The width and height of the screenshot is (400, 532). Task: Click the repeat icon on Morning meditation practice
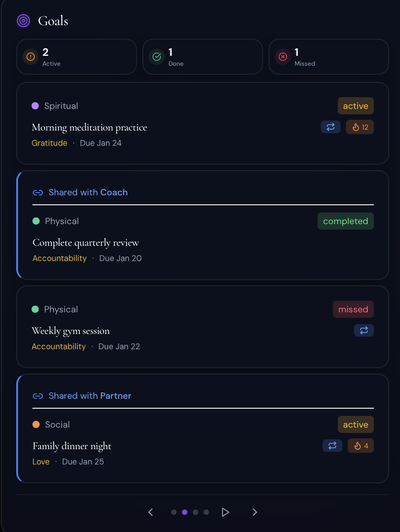click(x=331, y=127)
